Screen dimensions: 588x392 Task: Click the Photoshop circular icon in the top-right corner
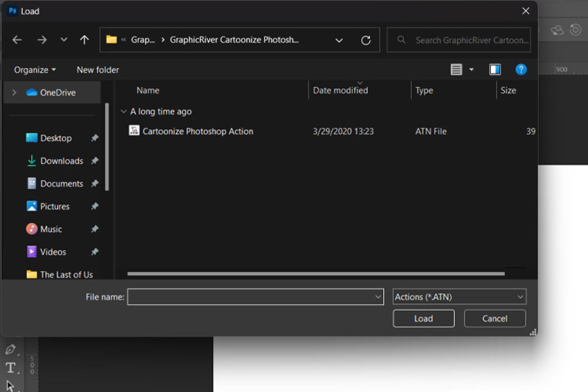tap(575, 30)
